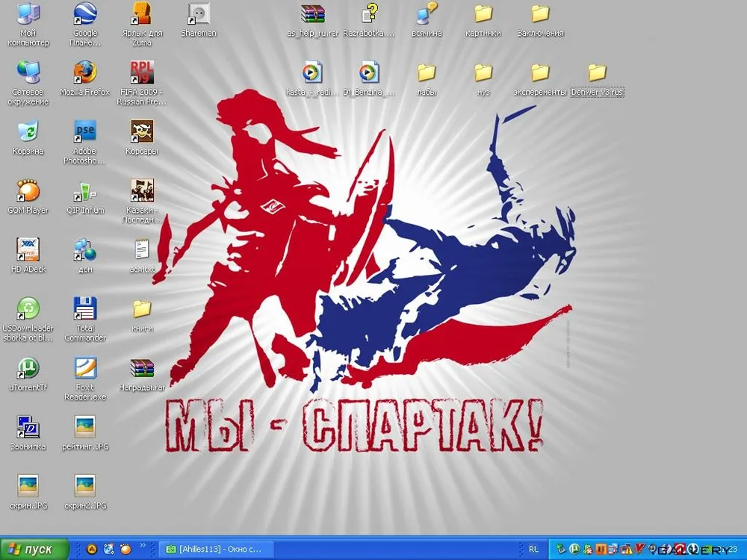Click the Пуск start button
This screenshot has height=560, width=747.
point(34,550)
